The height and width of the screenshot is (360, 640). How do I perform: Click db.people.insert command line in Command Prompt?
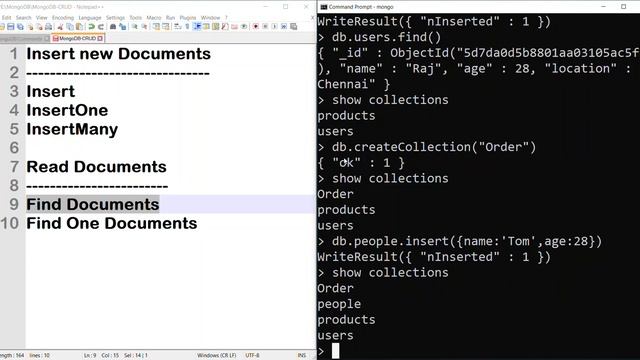click(460, 241)
